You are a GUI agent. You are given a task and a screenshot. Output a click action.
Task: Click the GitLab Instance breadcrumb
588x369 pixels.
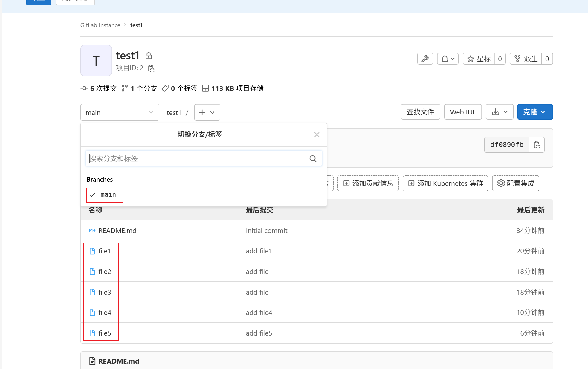click(x=100, y=25)
